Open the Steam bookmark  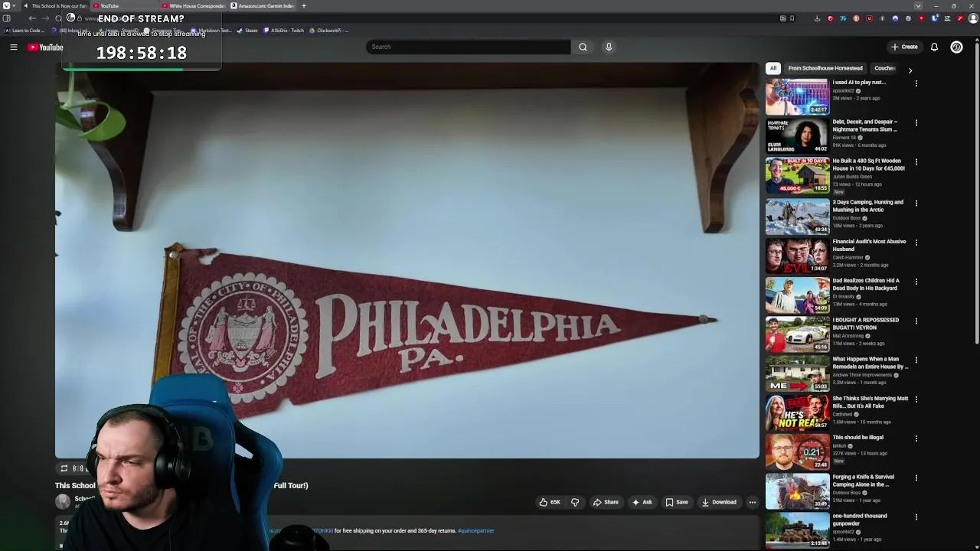[x=247, y=31]
